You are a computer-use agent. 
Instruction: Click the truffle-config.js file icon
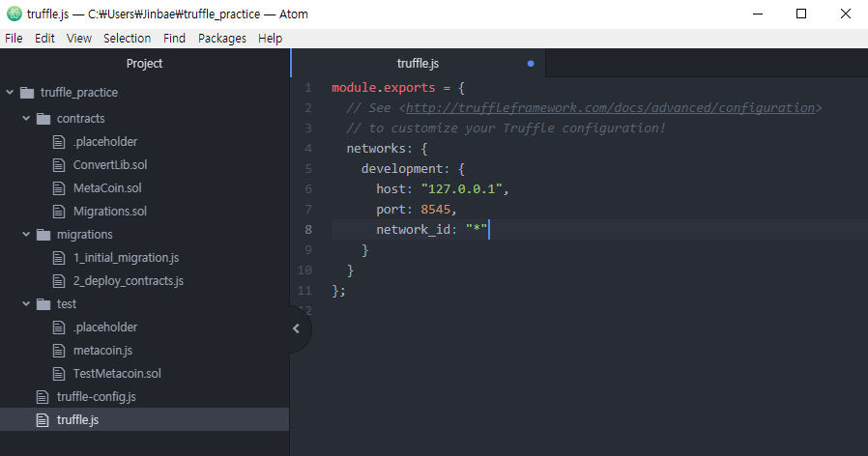[43, 397]
